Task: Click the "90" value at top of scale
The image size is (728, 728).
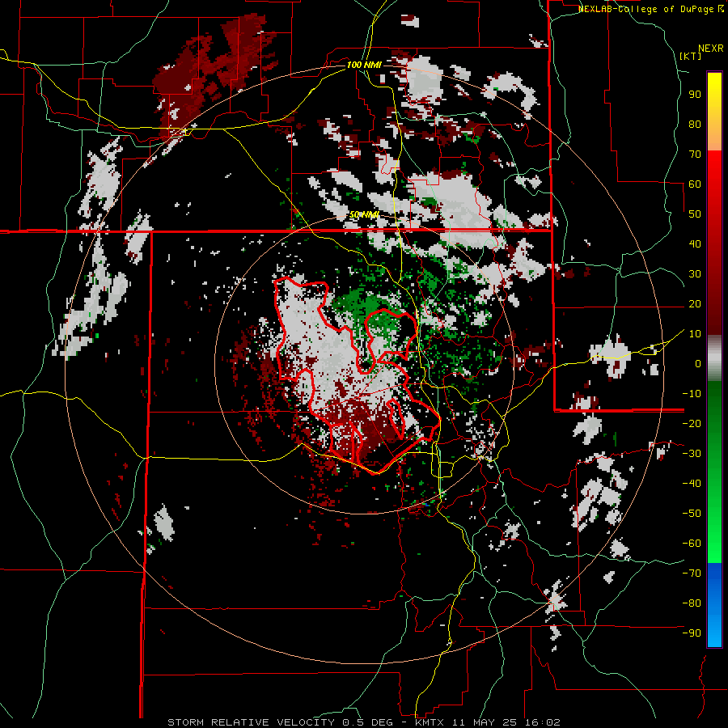Action: (x=695, y=95)
